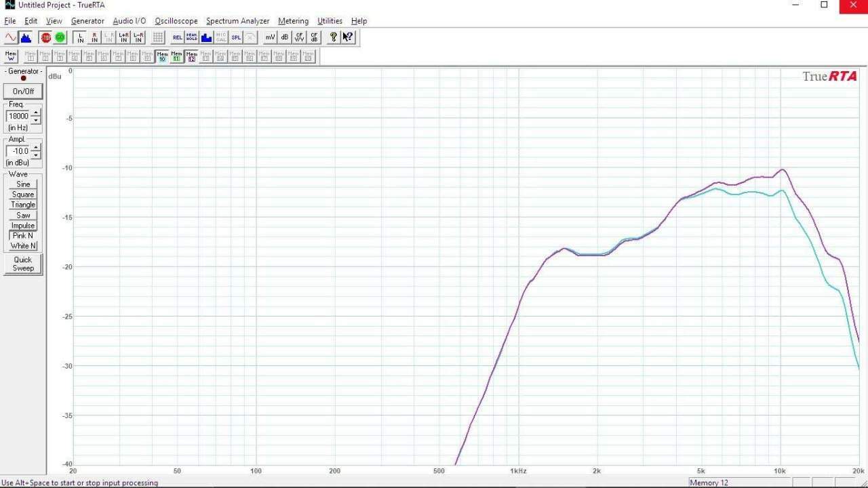
Task: Increase generator amplitude with up arrow
Action: [36, 148]
